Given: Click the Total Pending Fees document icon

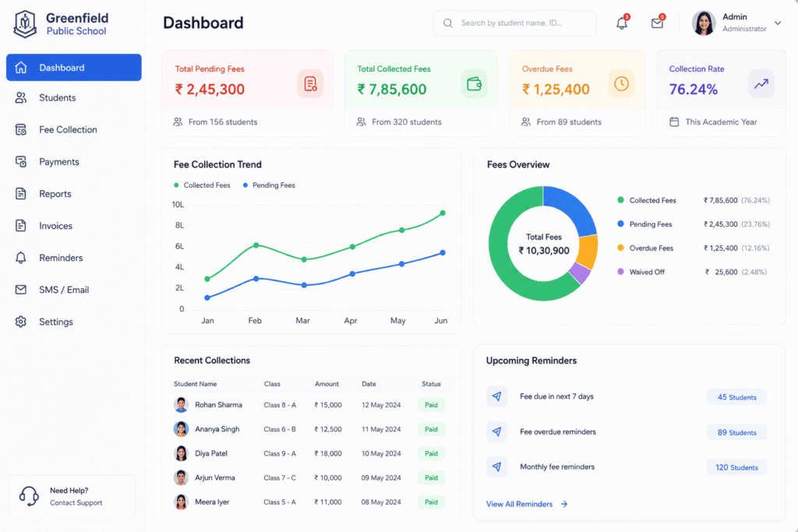Looking at the screenshot, I should coord(310,83).
